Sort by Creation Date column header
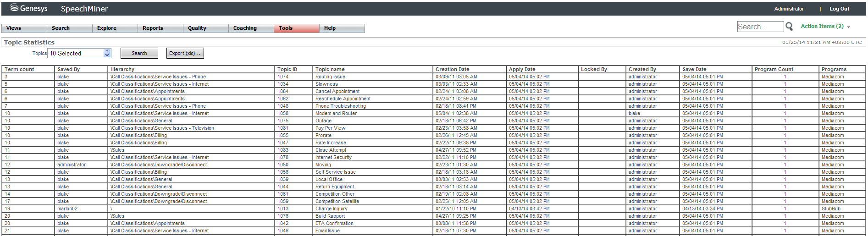This screenshot has width=868, height=236. 452,70
